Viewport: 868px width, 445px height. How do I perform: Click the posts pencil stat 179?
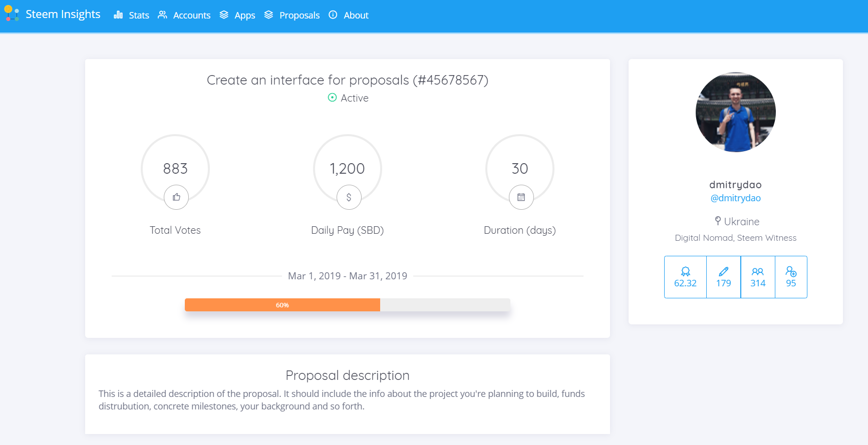pyautogui.click(x=723, y=277)
